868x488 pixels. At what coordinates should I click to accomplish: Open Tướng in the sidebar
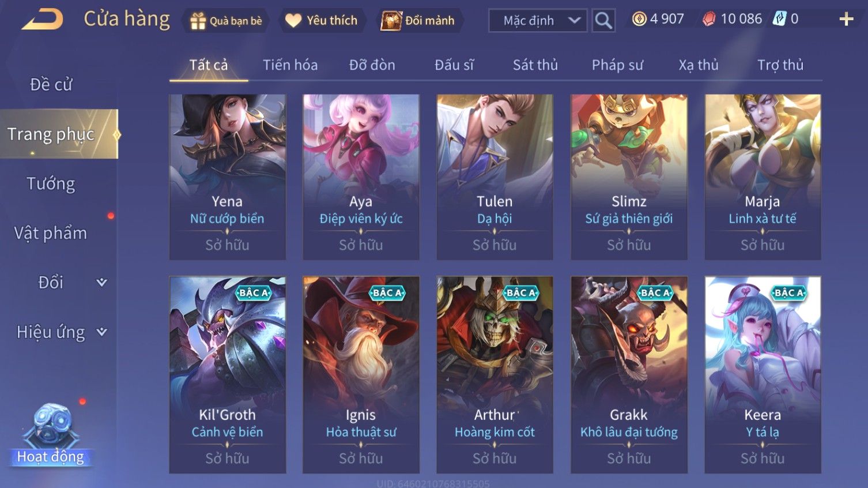(51, 183)
